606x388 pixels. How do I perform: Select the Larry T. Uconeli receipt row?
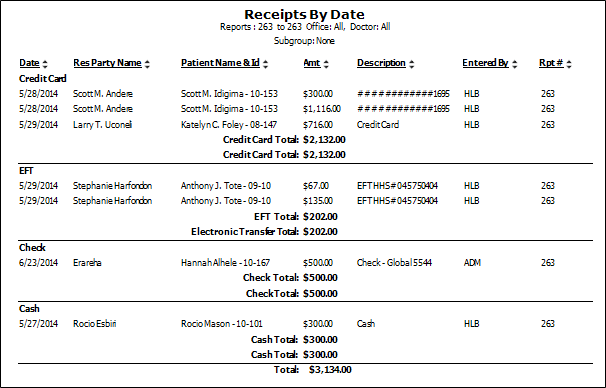(x=287, y=125)
